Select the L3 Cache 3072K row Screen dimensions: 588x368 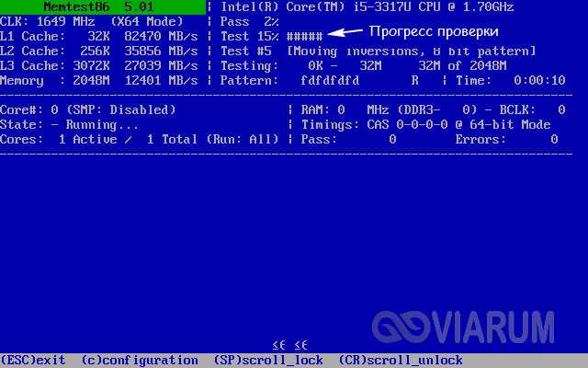99,65
